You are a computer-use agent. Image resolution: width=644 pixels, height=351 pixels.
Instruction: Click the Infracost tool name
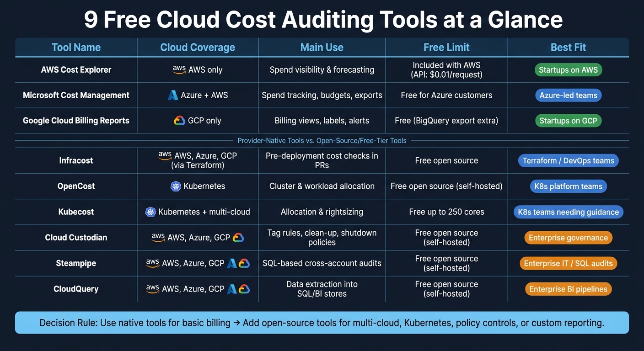[76, 160]
